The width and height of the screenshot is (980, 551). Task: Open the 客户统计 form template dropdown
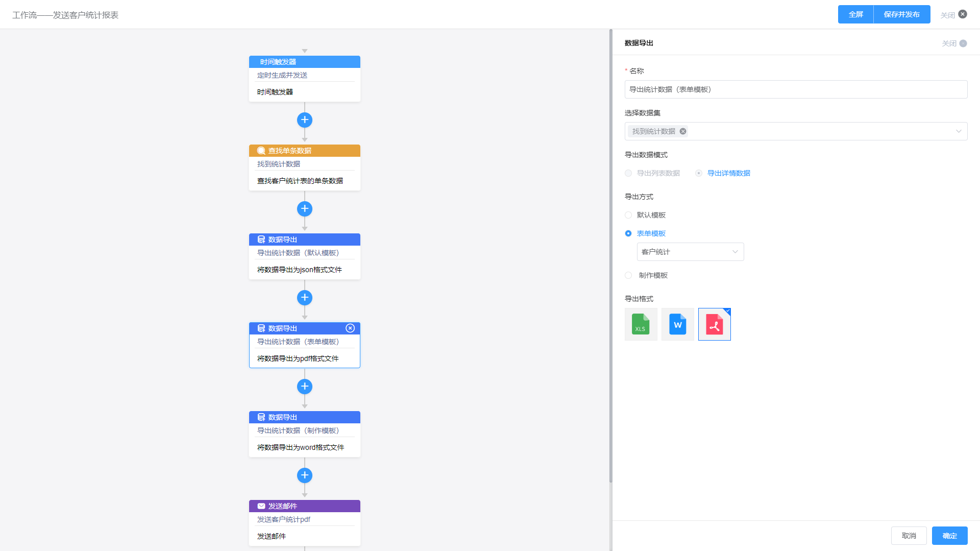pyautogui.click(x=691, y=252)
